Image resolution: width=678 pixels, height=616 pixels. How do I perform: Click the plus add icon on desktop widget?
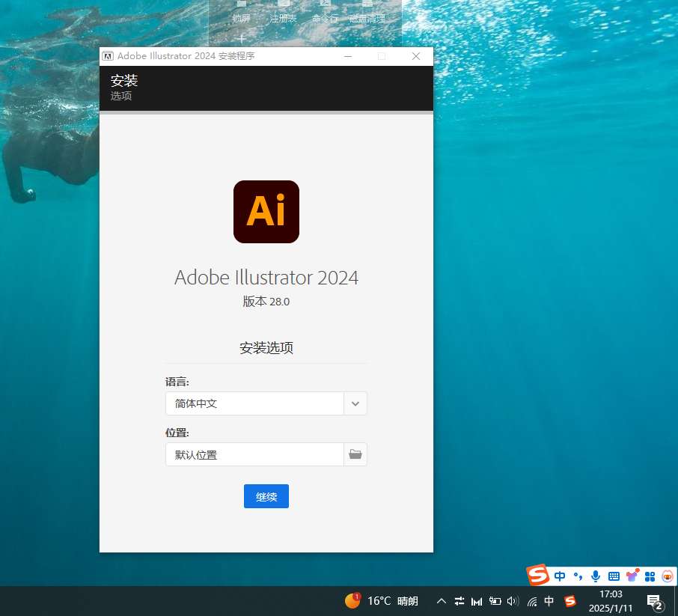(241, 39)
